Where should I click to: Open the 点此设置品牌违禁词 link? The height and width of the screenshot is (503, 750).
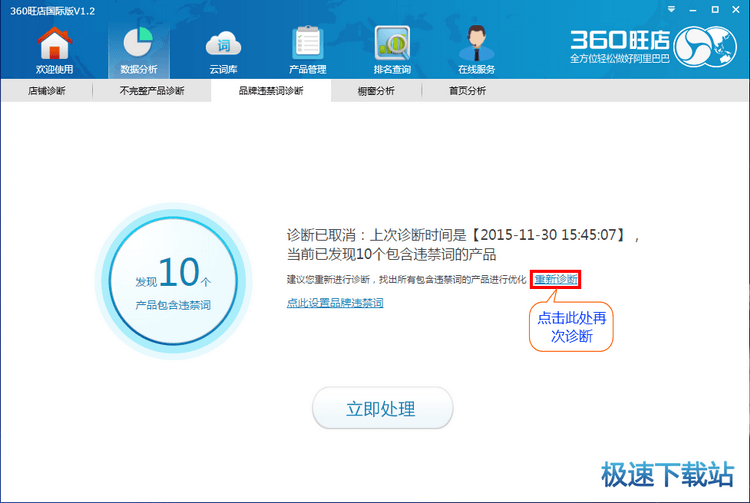click(x=335, y=303)
